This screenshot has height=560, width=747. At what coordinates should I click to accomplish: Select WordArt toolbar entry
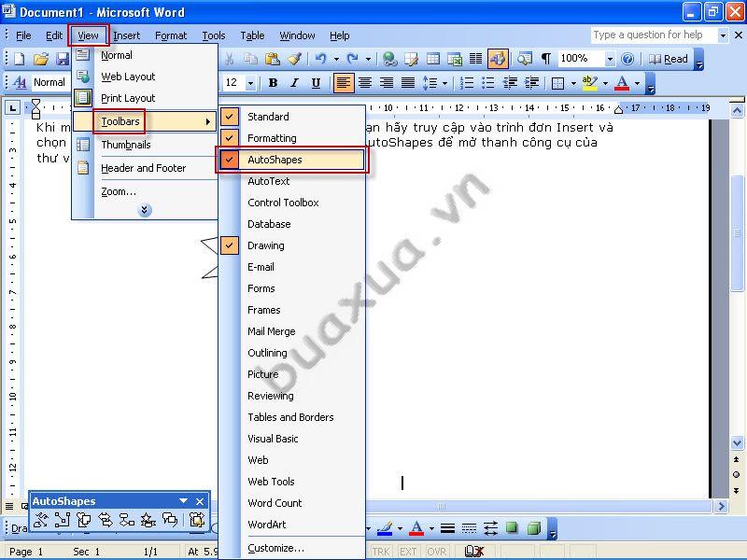click(291, 525)
